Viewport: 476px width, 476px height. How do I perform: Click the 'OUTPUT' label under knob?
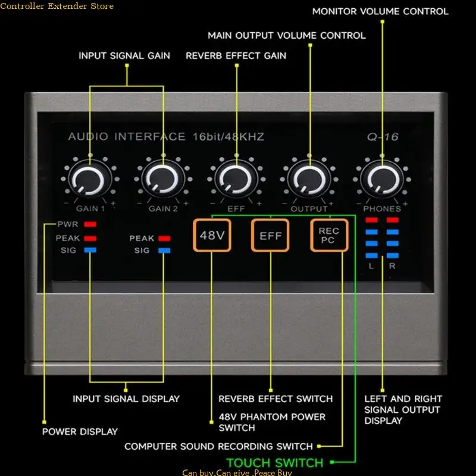point(309,209)
